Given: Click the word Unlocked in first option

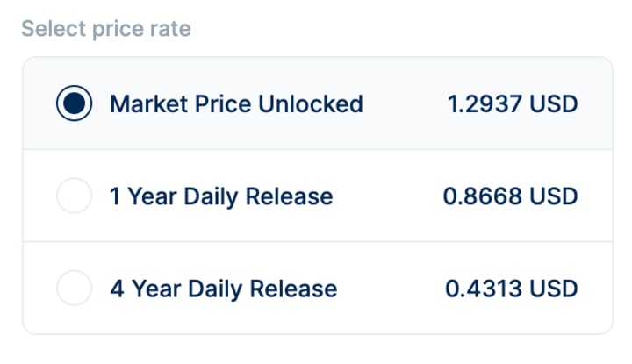Looking at the screenshot, I should coord(311,103).
